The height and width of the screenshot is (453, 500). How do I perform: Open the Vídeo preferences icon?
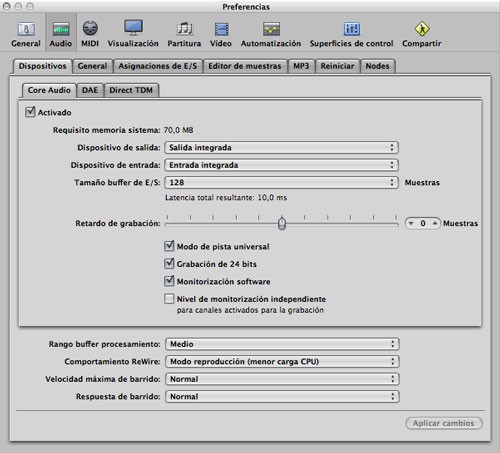pyautogui.click(x=221, y=29)
